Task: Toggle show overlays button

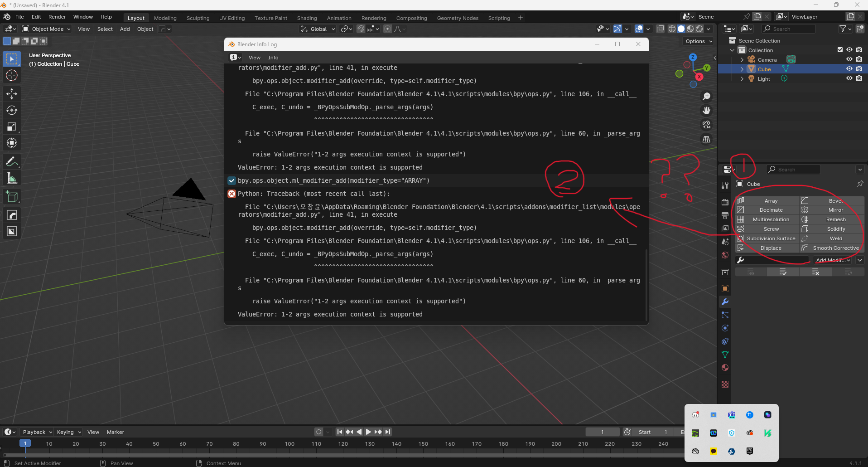Action: click(639, 29)
